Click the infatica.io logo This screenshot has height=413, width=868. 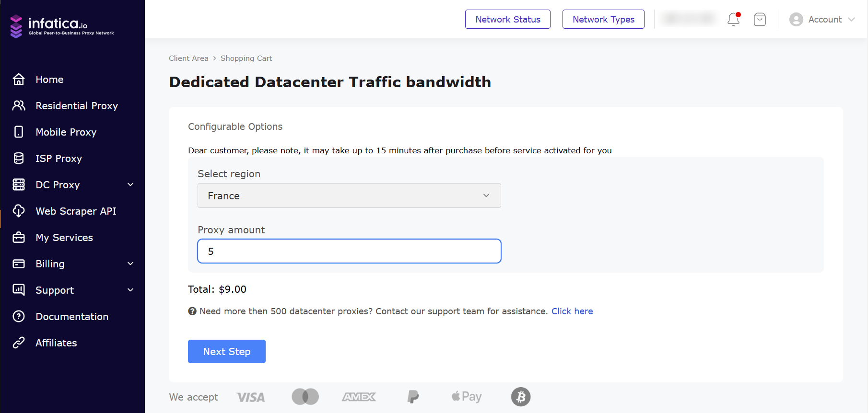point(62,26)
